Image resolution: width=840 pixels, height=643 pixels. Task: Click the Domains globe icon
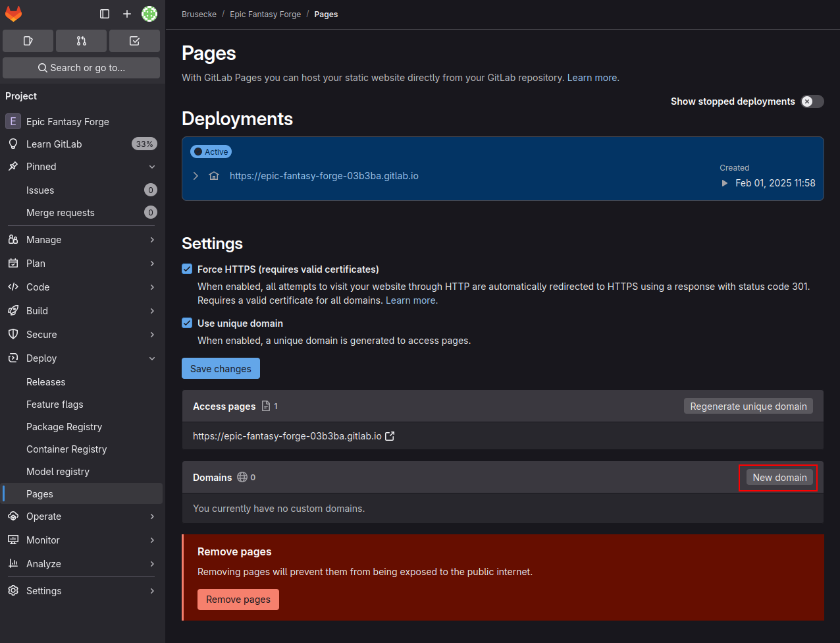pos(242,477)
